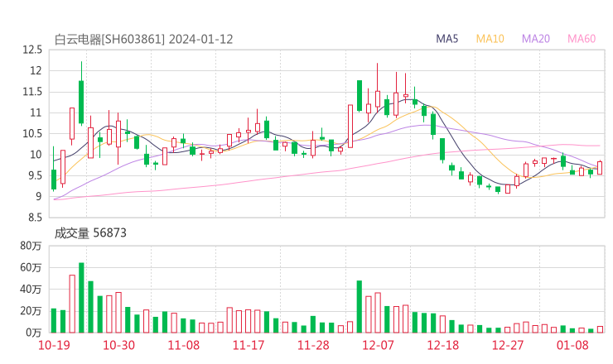613x364 pixels.
Task: Click the 11-08 date axis label
Action: pyautogui.click(x=183, y=345)
